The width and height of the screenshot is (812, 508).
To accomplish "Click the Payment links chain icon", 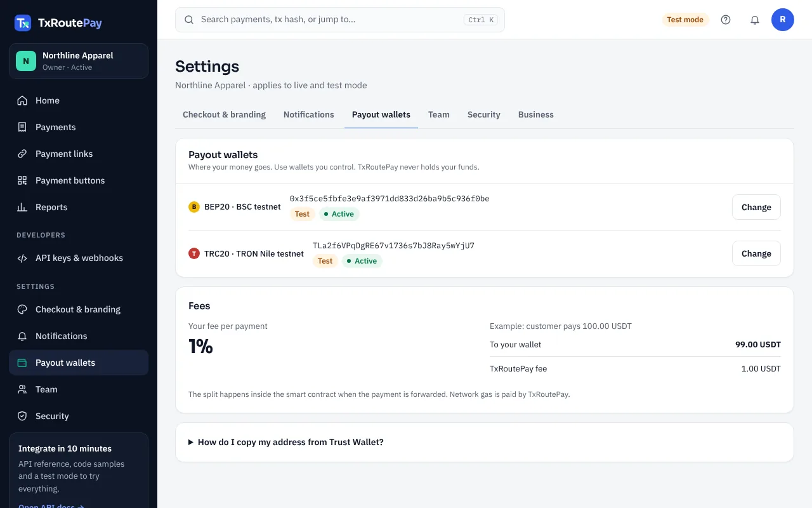I will click(x=22, y=154).
